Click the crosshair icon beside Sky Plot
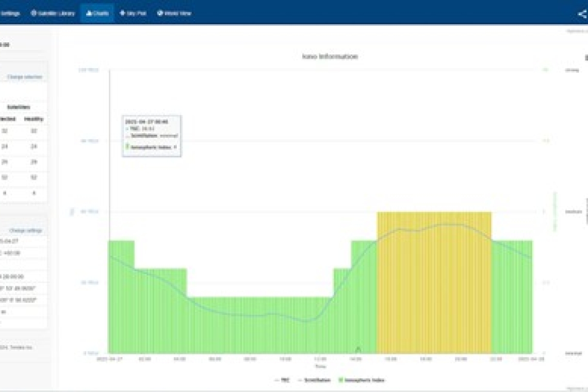This screenshot has height=392, width=588. 122,13
